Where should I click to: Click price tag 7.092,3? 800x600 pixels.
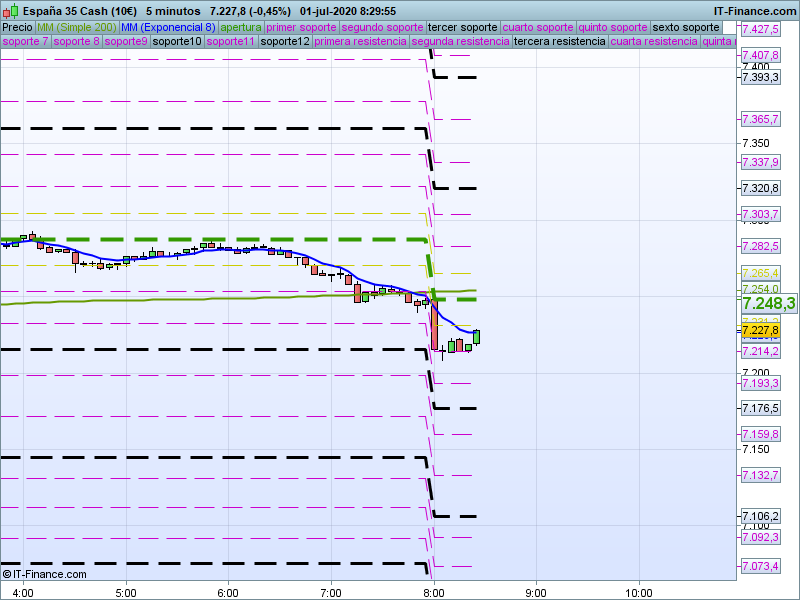[x=760, y=537]
